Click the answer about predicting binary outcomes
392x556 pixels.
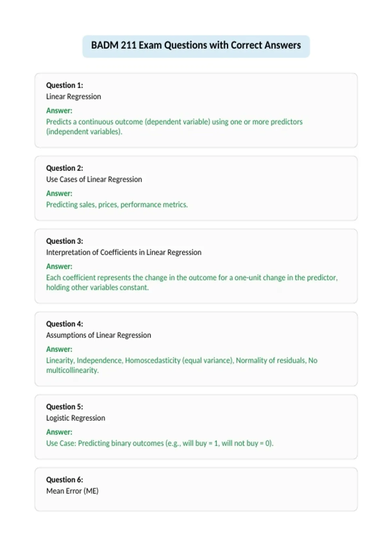point(160,443)
